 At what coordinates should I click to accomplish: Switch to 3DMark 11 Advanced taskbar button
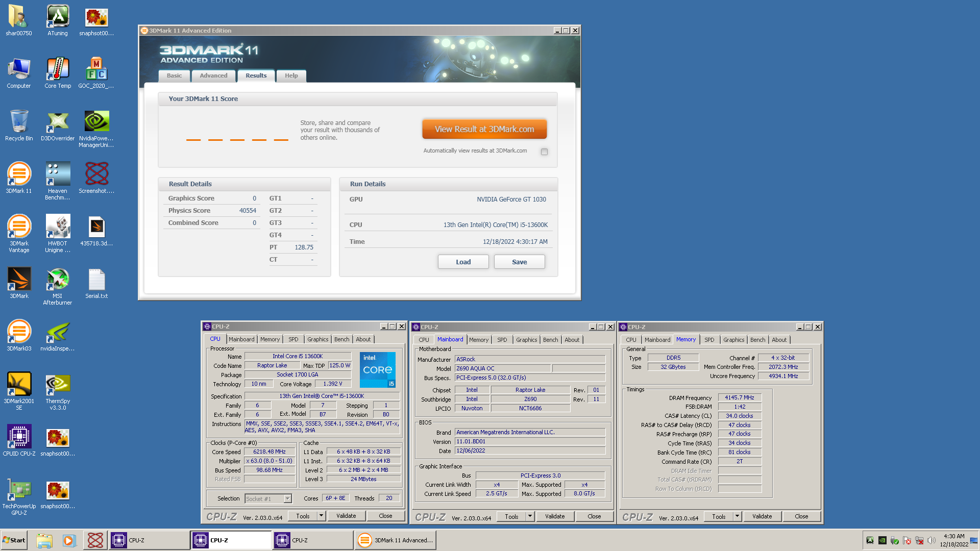point(396,540)
